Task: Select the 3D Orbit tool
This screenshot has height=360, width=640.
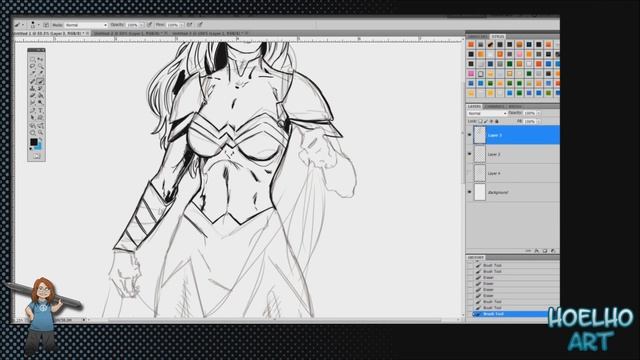Action: [40, 126]
